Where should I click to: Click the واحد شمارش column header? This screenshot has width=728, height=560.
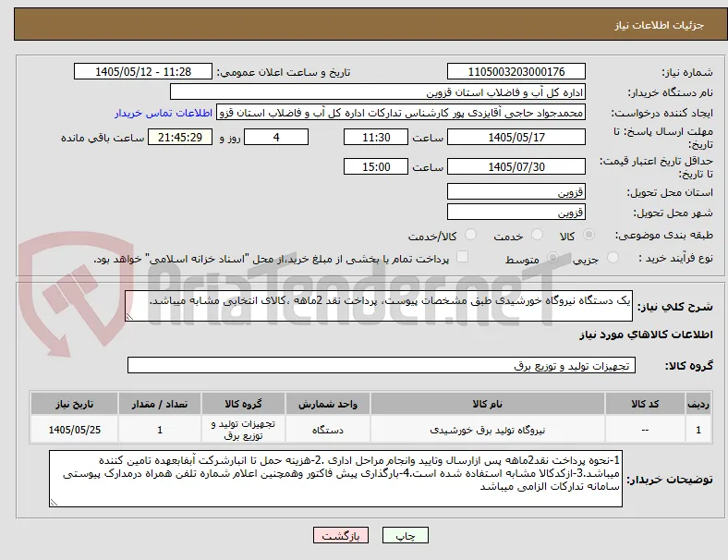(328, 404)
